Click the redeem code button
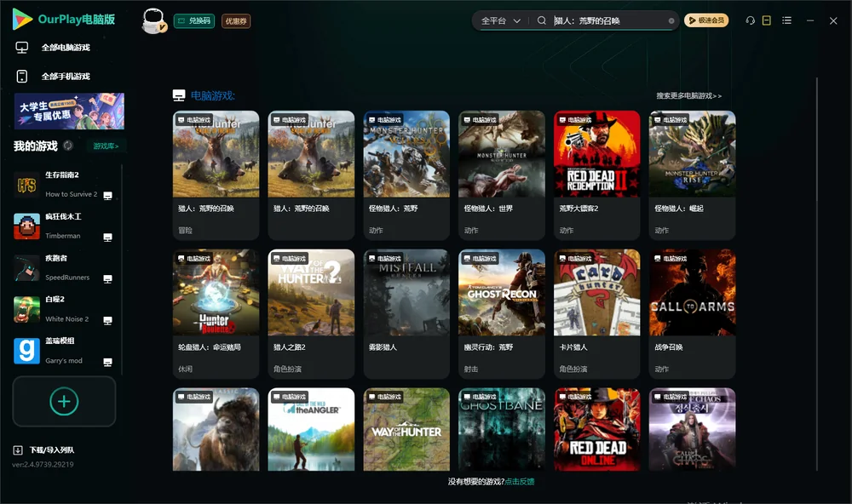852x504 pixels. pyautogui.click(x=194, y=20)
